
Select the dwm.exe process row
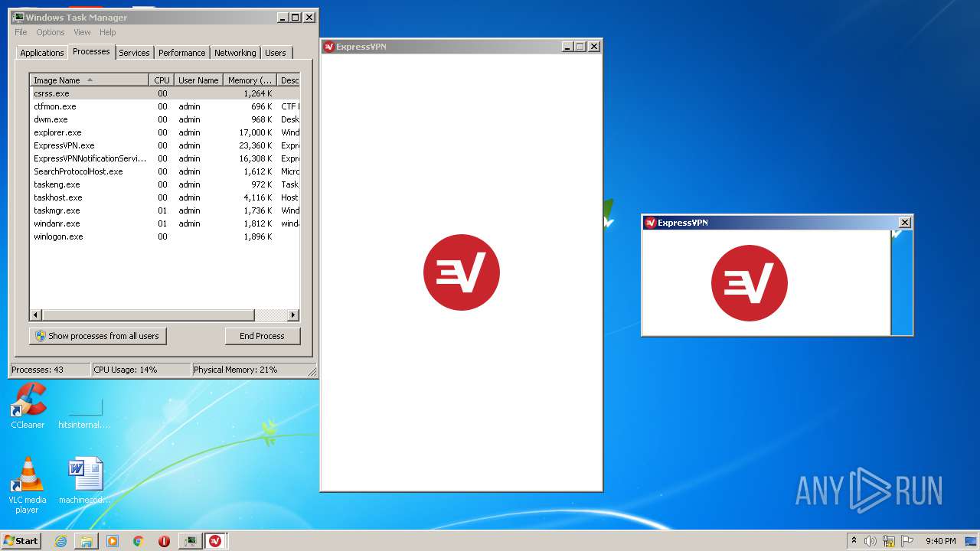tap(165, 119)
